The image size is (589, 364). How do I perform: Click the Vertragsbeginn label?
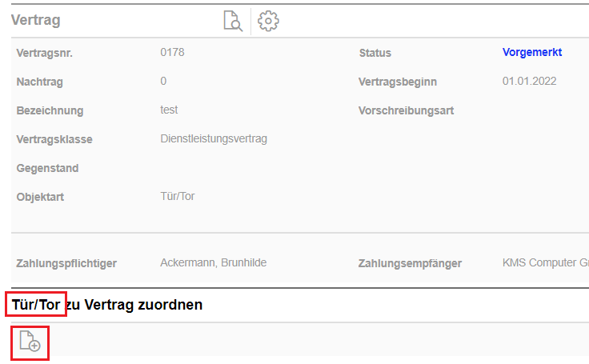click(398, 82)
